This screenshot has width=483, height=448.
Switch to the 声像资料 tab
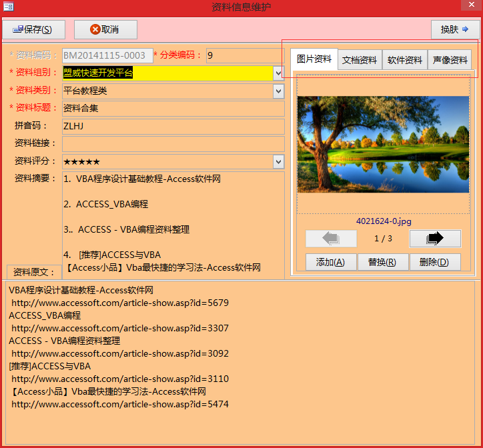pyautogui.click(x=450, y=60)
